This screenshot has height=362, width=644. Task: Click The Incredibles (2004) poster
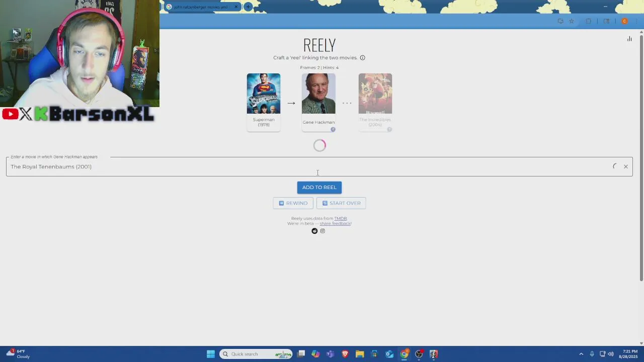[375, 94]
